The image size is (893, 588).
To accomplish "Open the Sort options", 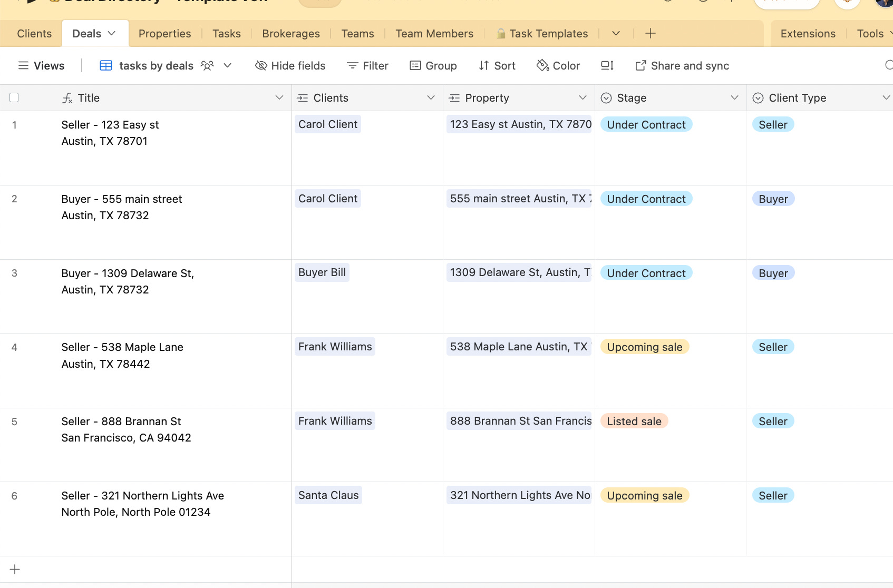I will click(x=497, y=65).
